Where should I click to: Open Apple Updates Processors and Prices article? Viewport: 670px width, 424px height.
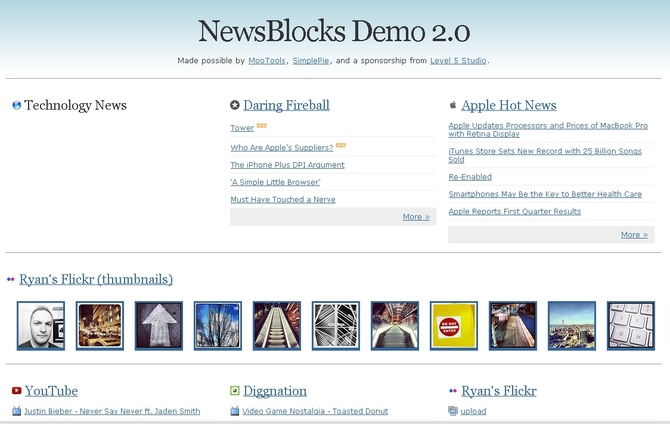tap(548, 130)
